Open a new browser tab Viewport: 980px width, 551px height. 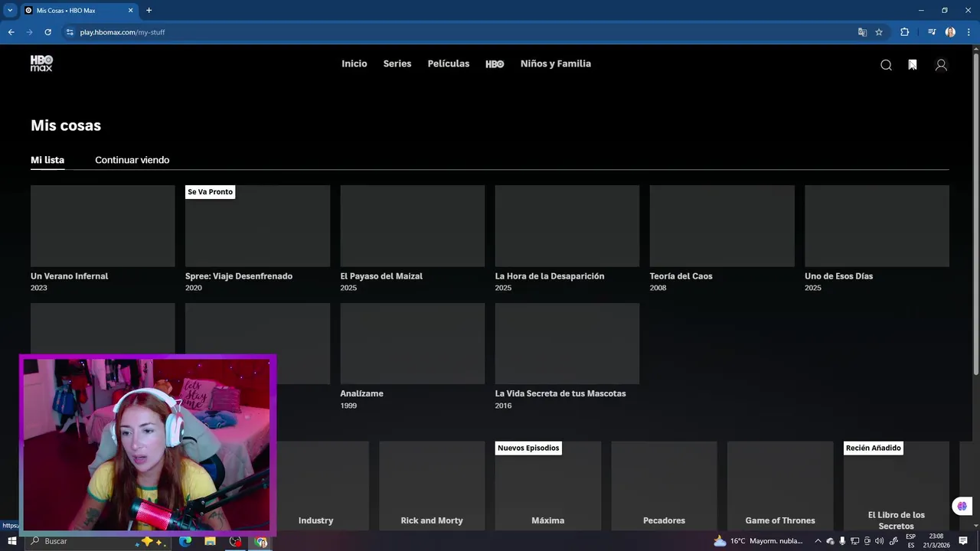click(x=149, y=11)
